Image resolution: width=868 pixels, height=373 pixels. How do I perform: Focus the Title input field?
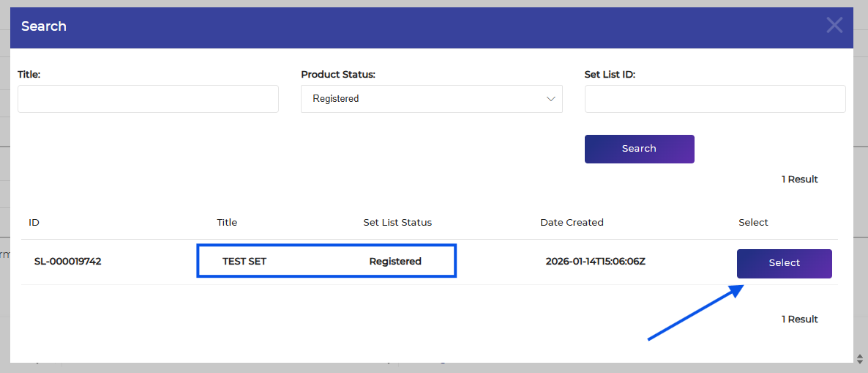click(x=148, y=99)
